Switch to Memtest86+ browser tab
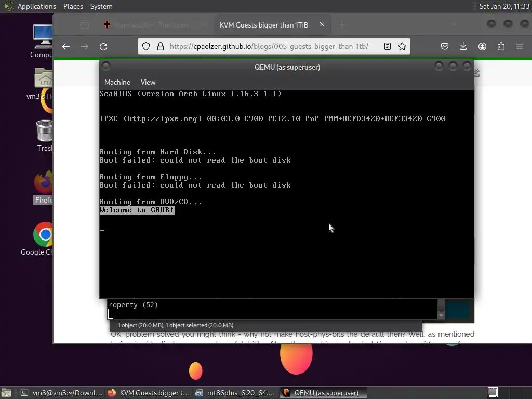Viewport: 532px width, 399px height. (156, 25)
